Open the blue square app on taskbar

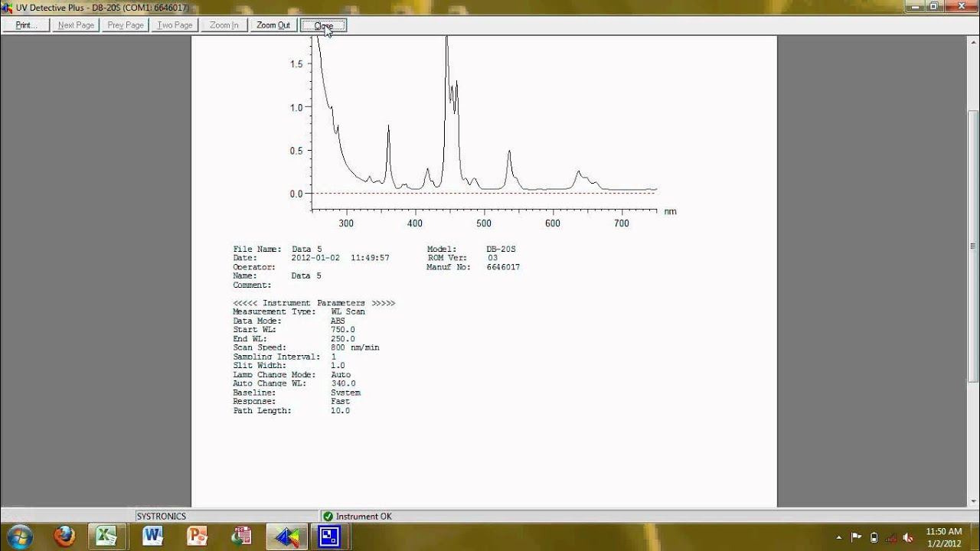coord(329,536)
